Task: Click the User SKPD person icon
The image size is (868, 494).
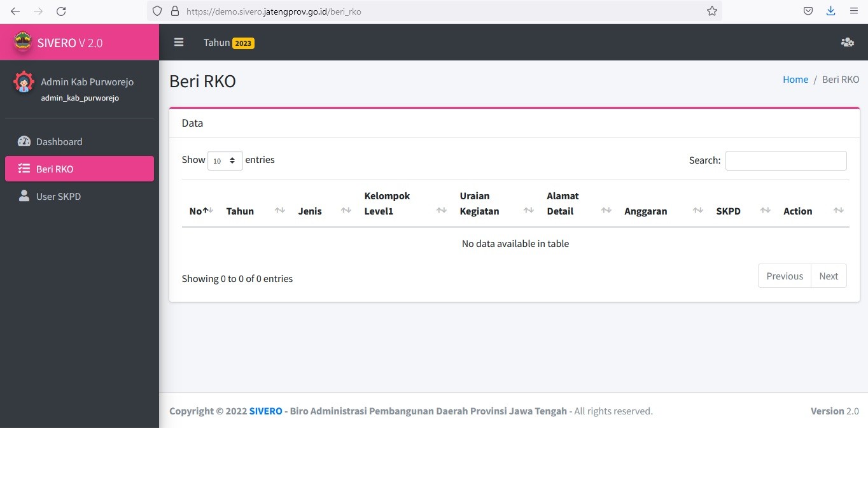Action: coord(24,195)
